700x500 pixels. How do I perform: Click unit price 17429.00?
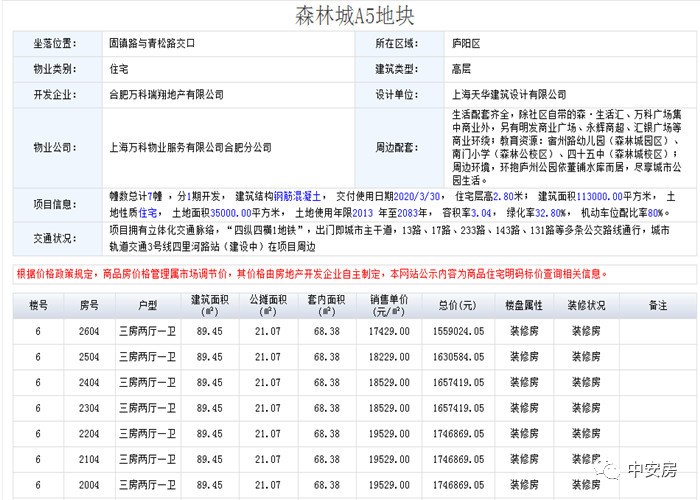coord(389,331)
